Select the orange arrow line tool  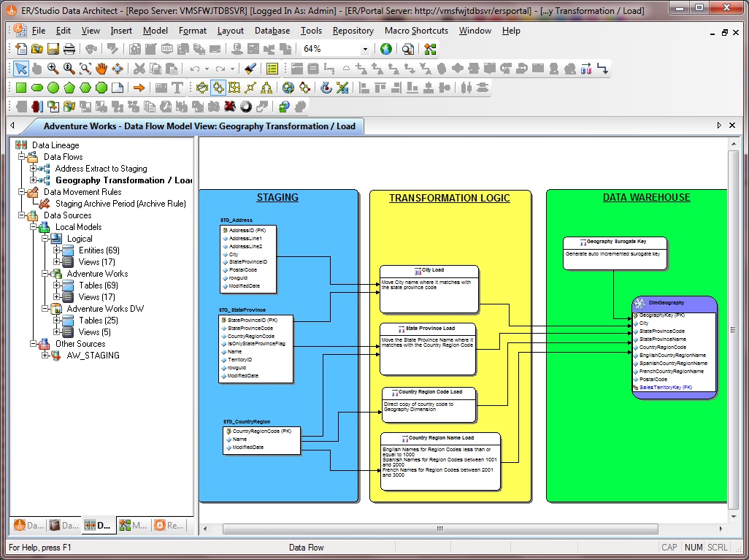pos(139,88)
